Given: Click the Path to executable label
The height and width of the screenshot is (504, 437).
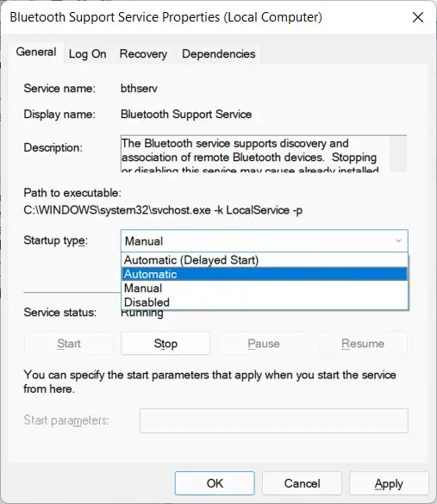Looking at the screenshot, I should (x=72, y=193).
